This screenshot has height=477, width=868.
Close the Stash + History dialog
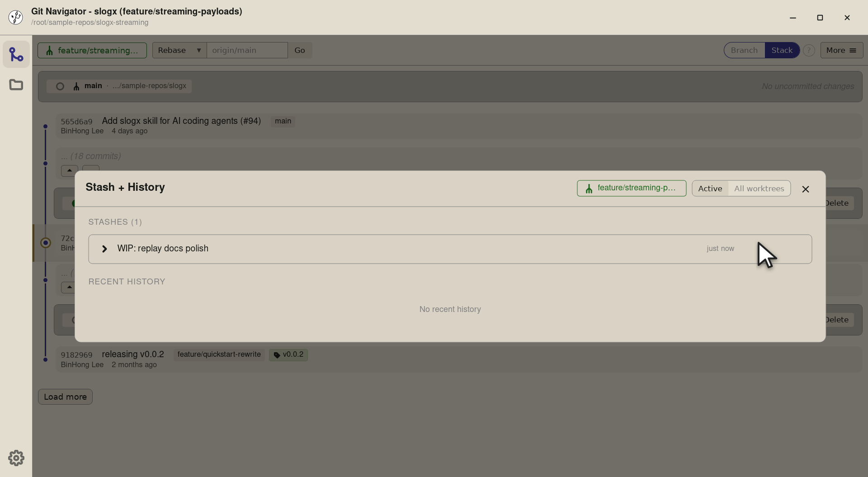(x=805, y=189)
